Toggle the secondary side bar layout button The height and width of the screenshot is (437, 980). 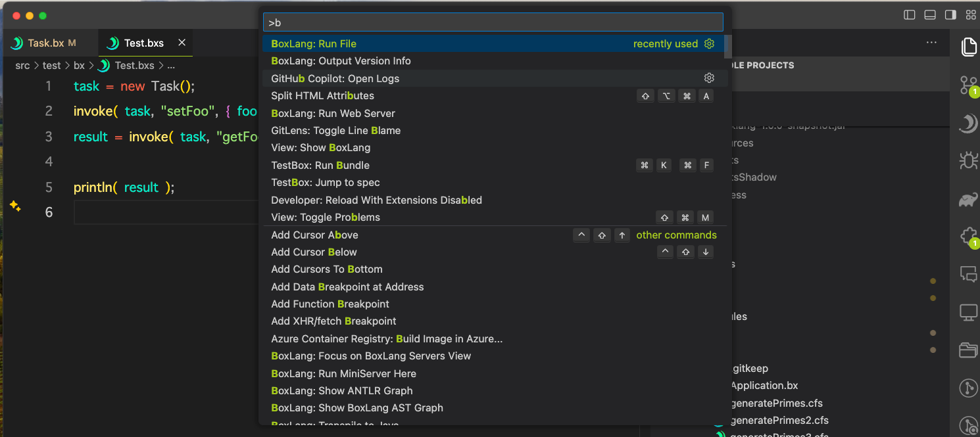[x=950, y=14]
